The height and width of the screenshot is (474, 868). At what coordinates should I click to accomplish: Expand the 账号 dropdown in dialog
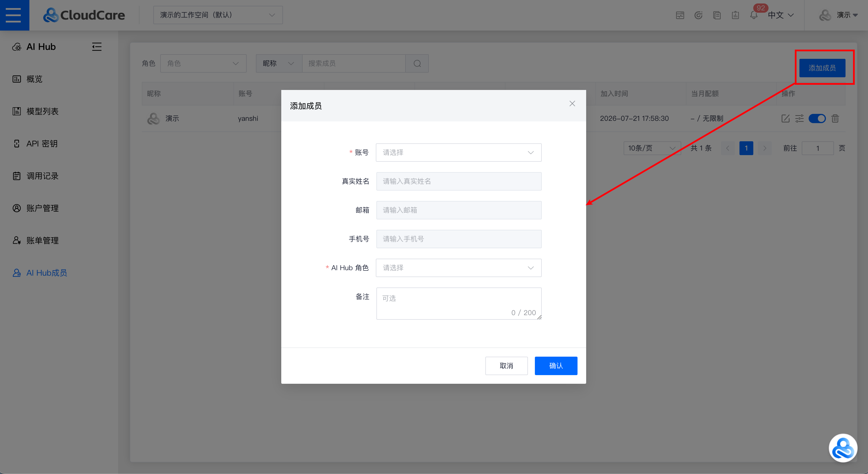pos(458,153)
